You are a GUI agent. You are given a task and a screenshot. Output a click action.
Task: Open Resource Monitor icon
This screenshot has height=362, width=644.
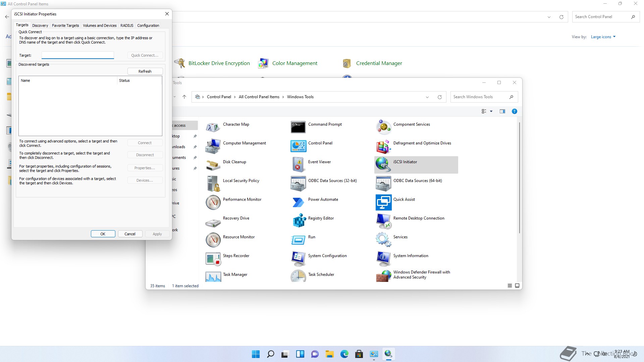(213, 240)
